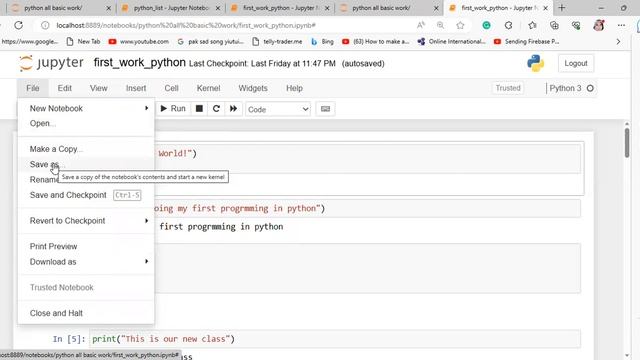640x360 pixels.
Task: Select Rename... menu entry
Action: tap(44, 180)
